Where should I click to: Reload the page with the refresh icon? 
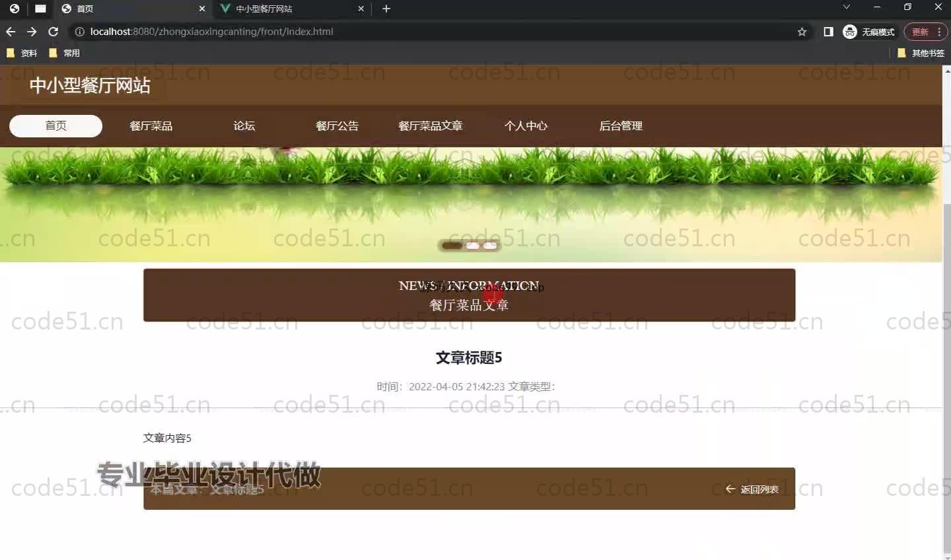(53, 32)
